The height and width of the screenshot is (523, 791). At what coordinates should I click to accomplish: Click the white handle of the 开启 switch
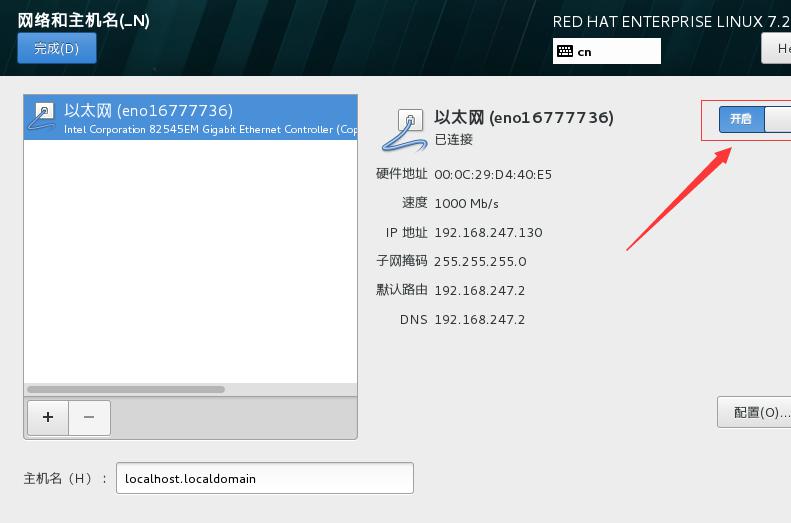point(778,119)
